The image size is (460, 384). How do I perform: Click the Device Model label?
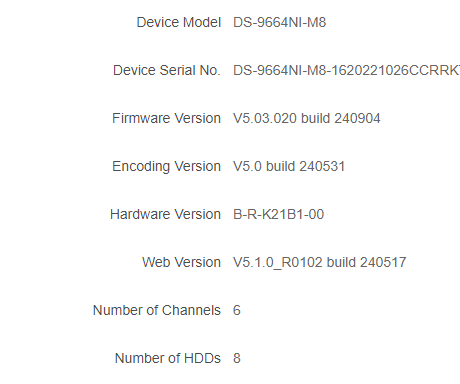[179, 22]
